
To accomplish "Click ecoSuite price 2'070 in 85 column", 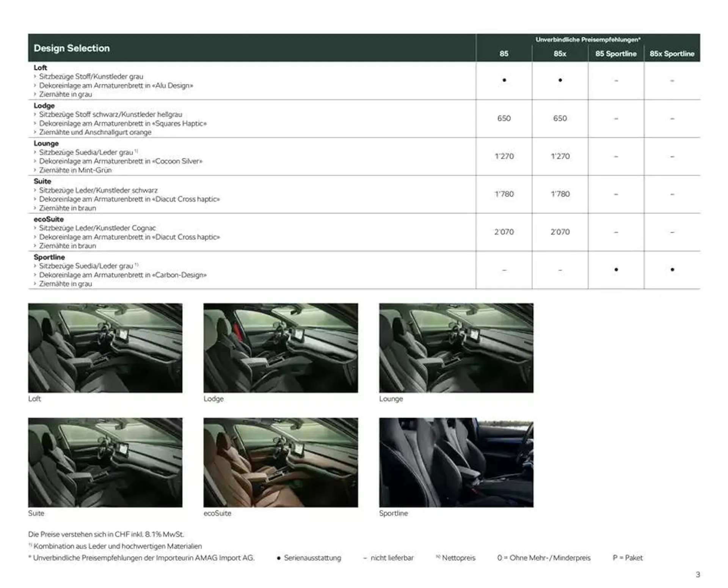I will pyautogui.click(x=504, y=232).
